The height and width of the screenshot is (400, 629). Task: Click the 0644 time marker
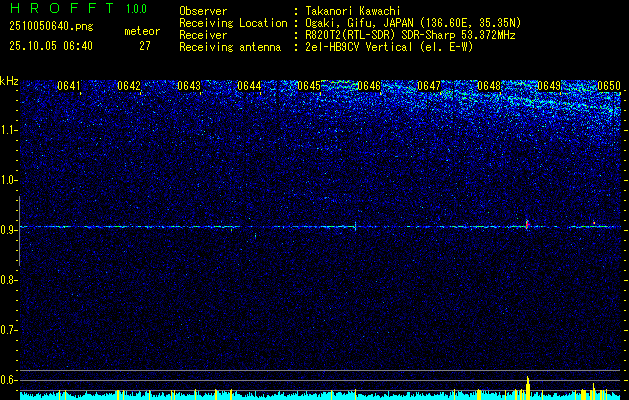pyautogui.click(x=249, y=86)
